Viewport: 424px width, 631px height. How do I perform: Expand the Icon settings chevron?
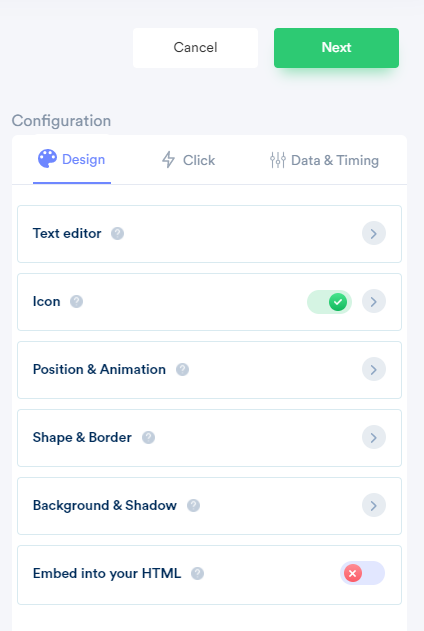374,301
